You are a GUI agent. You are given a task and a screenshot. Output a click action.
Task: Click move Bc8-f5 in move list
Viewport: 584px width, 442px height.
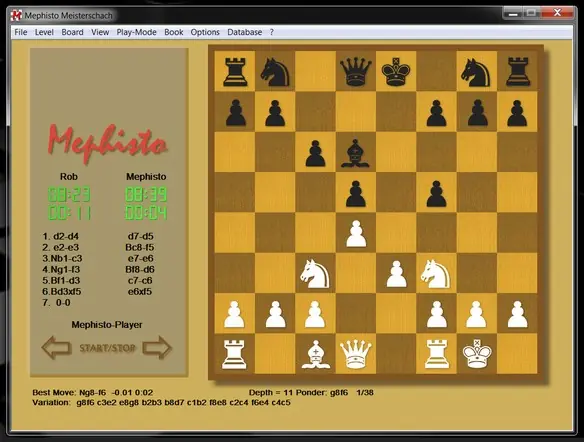pyautogui.click(x=140, y=247)
